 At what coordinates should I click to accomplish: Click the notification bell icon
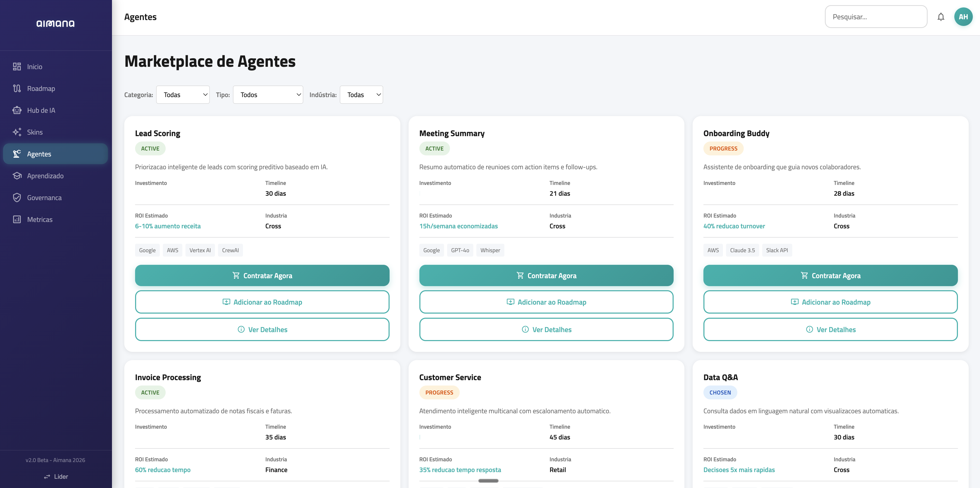pos(941,16)
